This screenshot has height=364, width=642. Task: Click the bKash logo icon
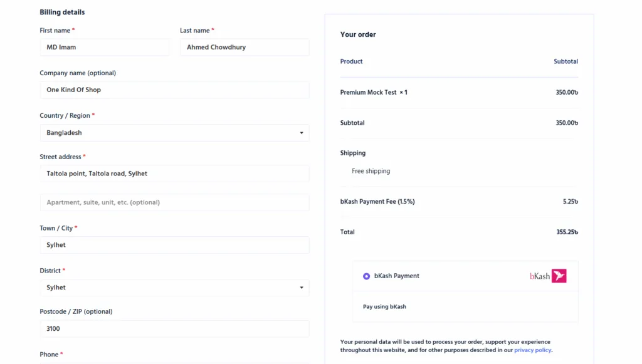click(x=548, y=276)
